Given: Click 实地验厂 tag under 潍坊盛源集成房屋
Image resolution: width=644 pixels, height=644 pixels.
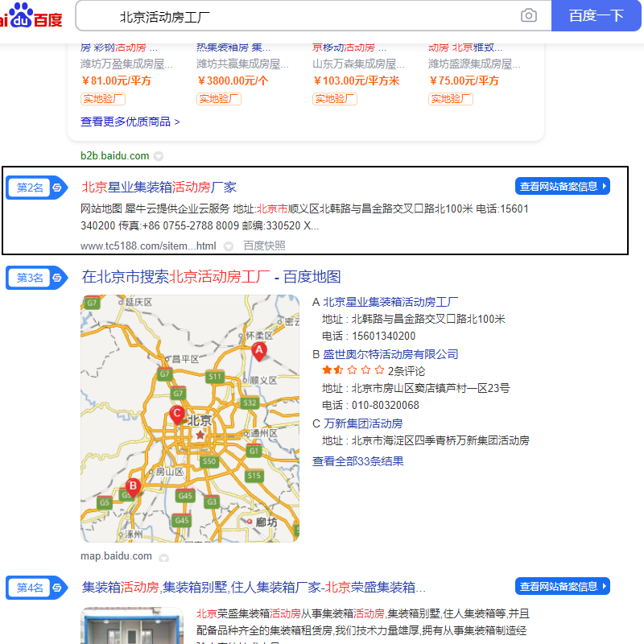Looking at the screenshot, I should (x=451, y=99).
